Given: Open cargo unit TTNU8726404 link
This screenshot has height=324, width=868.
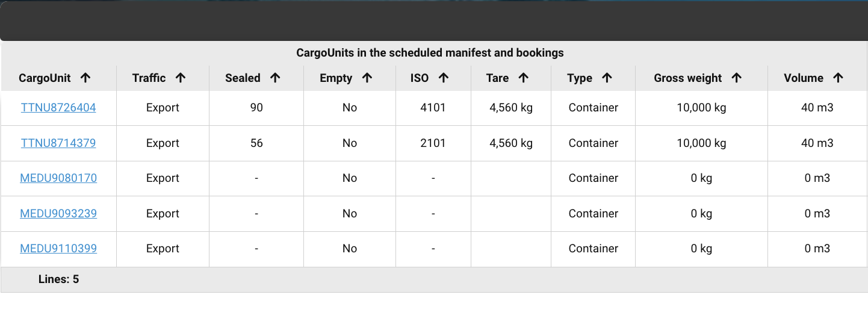Looking at the screenshot, I should coord(58,108).
